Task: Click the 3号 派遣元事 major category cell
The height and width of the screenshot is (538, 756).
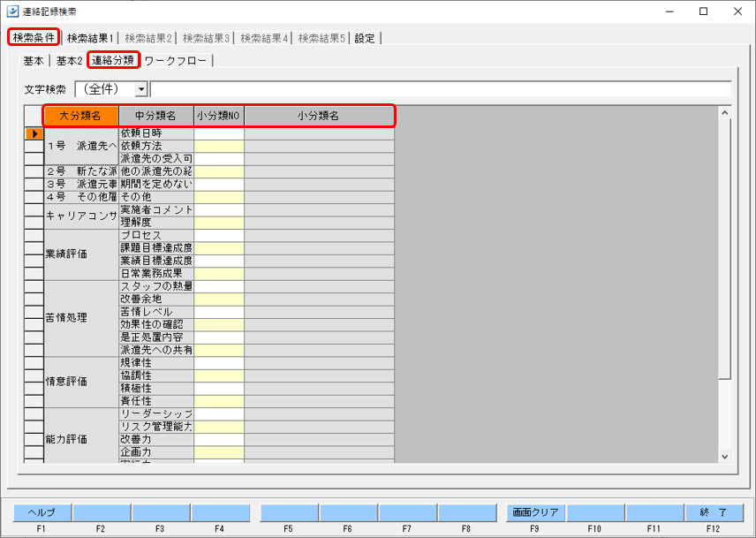Action: click(x=81, y=185)
